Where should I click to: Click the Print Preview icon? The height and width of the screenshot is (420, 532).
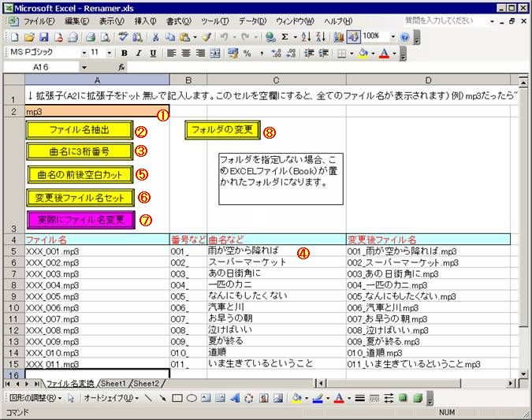[104, 37]
